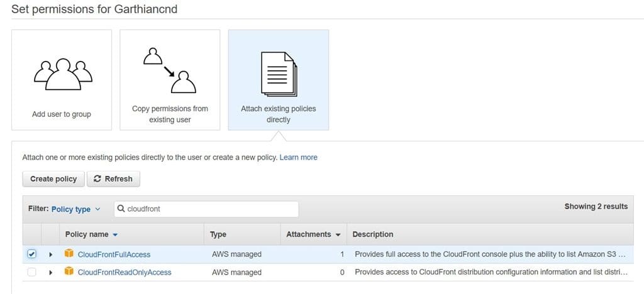The image size is (644, 294).
Task: Sort by Policy name column
Action: pos(91,234)
